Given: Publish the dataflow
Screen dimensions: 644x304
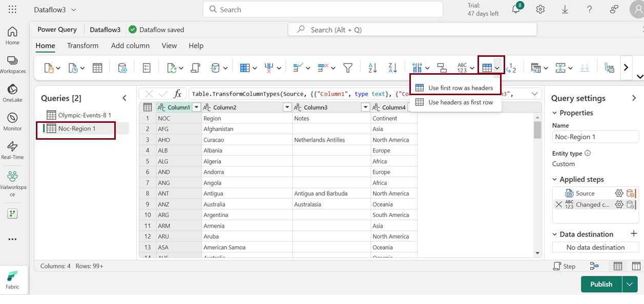Looking at the screenshot, I should click(601, 284).
